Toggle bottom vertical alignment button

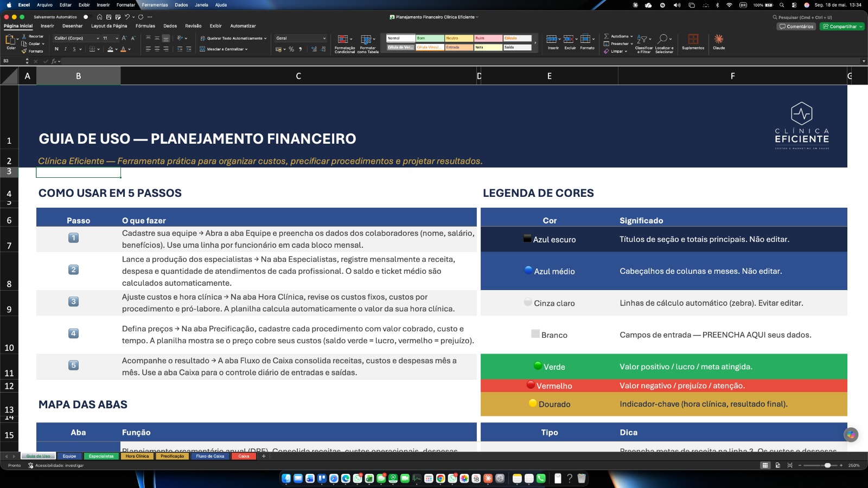pos(165,38)
